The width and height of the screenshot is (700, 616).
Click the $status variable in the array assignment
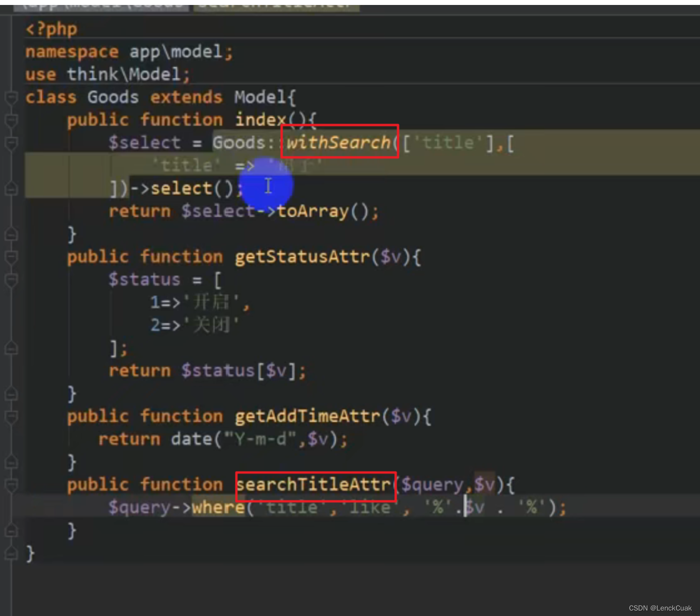coord(145,280)
